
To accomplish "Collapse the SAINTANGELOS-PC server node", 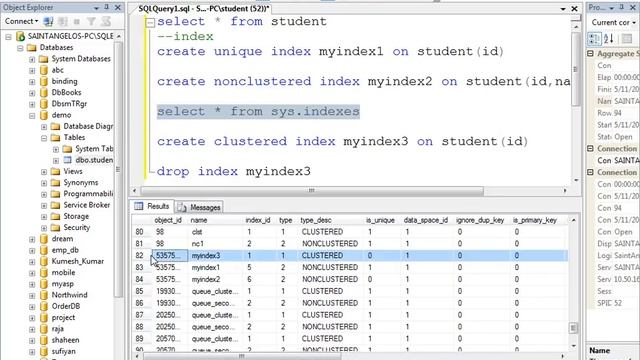I will (x=9, y=37).
